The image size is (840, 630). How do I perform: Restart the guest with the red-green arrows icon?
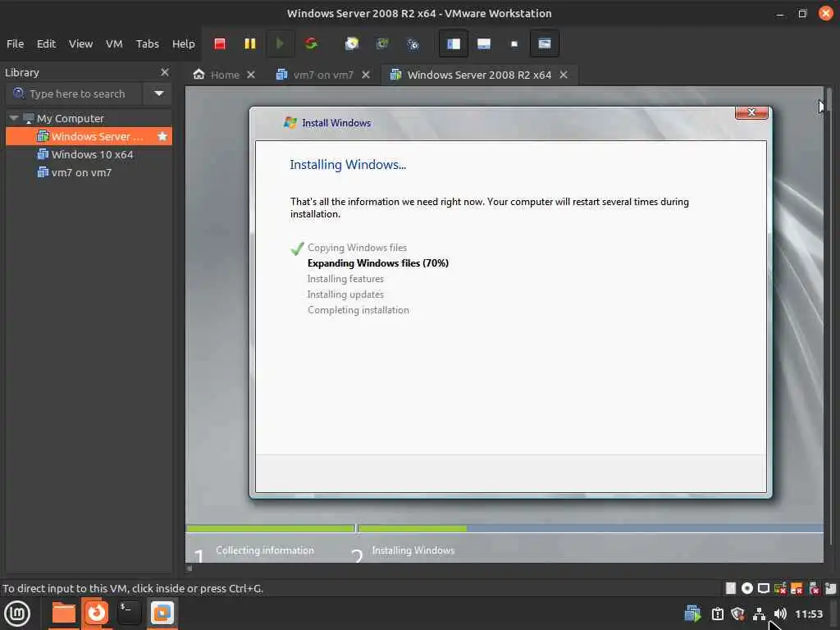(x=311, y=44)
